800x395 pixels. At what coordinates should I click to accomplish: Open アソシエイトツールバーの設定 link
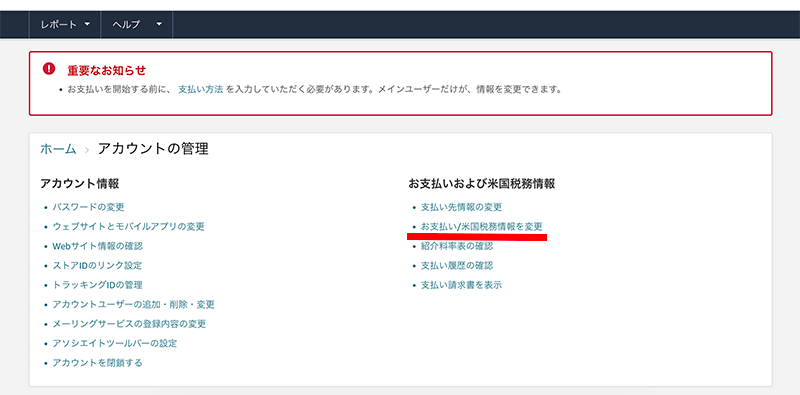(115, 343)
